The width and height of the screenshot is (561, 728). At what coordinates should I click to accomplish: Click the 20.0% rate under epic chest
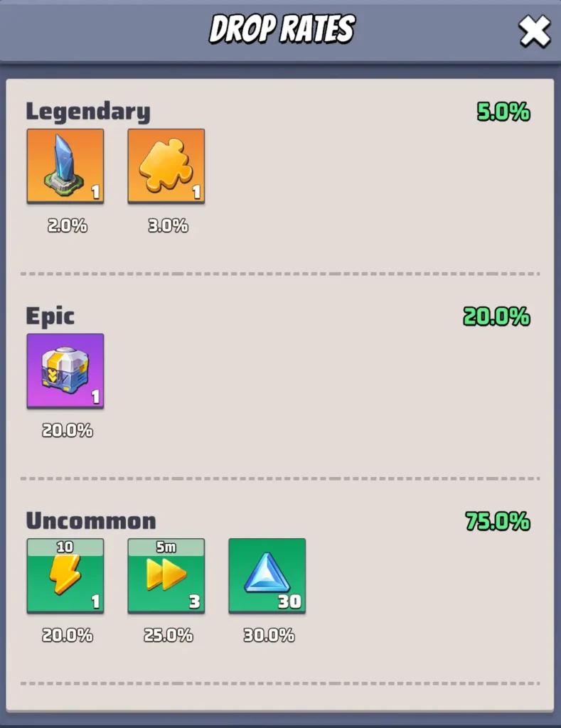tap(68, 430)
